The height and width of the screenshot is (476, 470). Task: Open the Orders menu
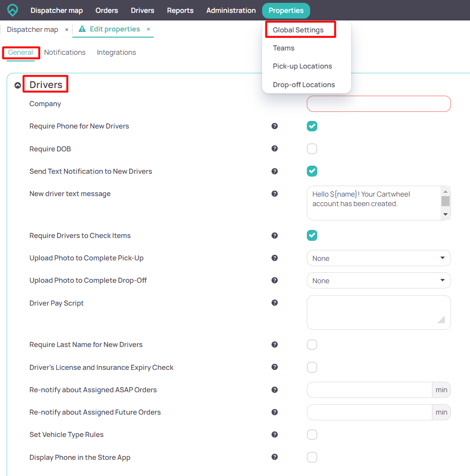click(107, 10)
